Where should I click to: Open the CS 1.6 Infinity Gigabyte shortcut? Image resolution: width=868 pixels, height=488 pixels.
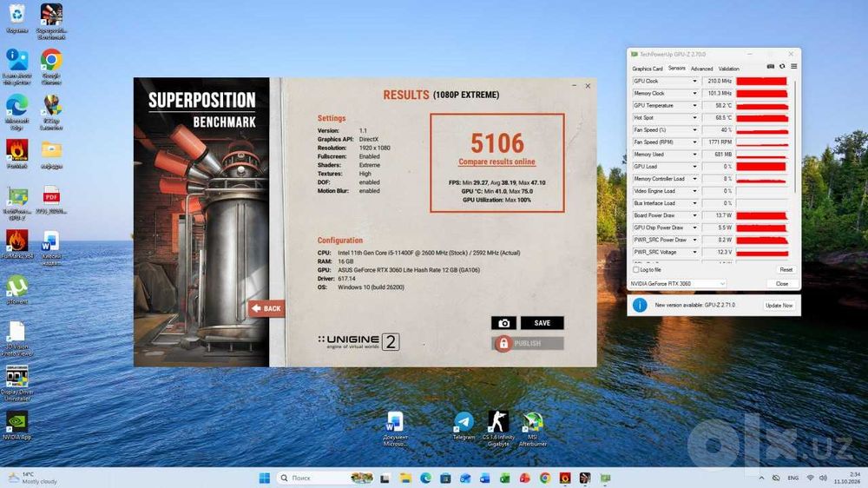pos(497,429)
